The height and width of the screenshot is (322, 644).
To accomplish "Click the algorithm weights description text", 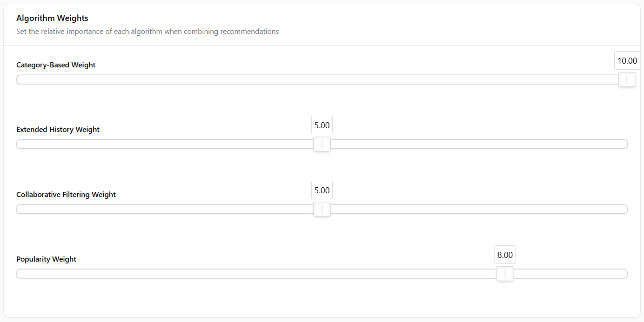I will coord(148,32).
